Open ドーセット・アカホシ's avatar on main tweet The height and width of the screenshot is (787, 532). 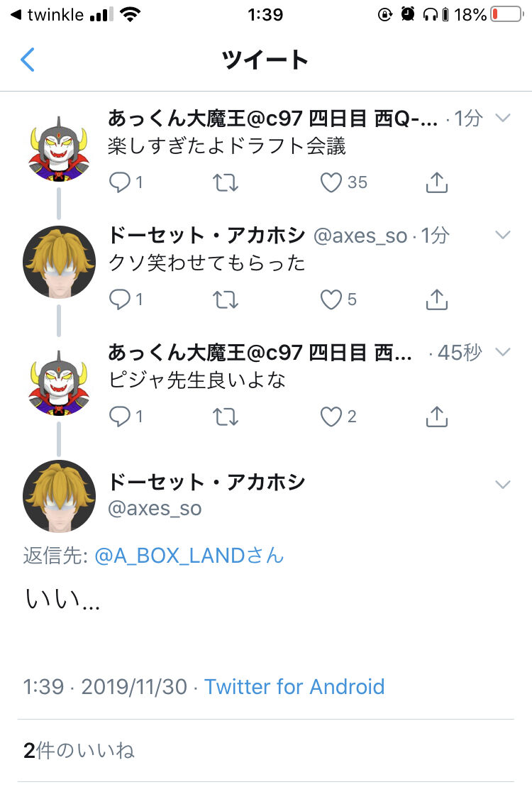coord(59,496)
